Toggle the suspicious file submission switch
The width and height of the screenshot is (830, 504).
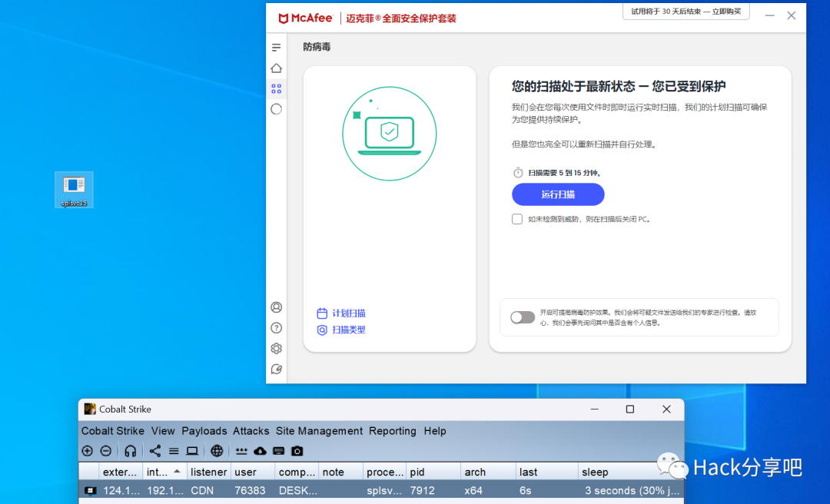coord(523,317)
